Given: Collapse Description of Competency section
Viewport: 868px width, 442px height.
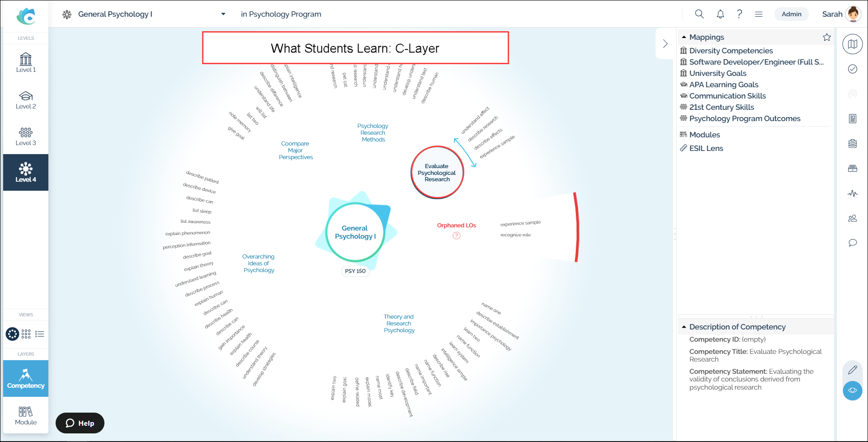Looking at the screenshot, I should [684, 327].
